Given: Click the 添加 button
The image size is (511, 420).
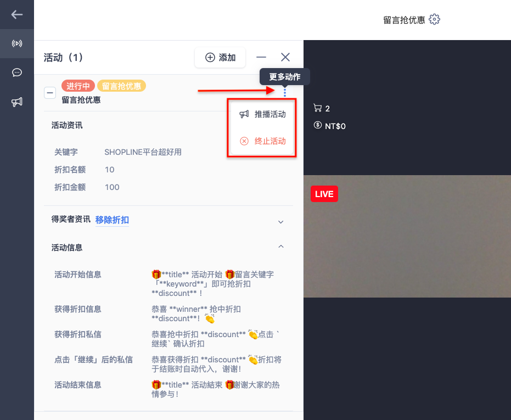Looking at the screenshot, I should [x=220, y=58].
